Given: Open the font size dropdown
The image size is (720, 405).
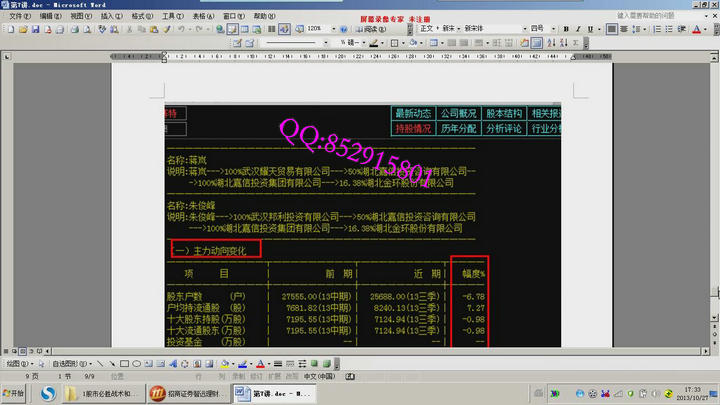Looking at the screenshot, I should [543, 29].
